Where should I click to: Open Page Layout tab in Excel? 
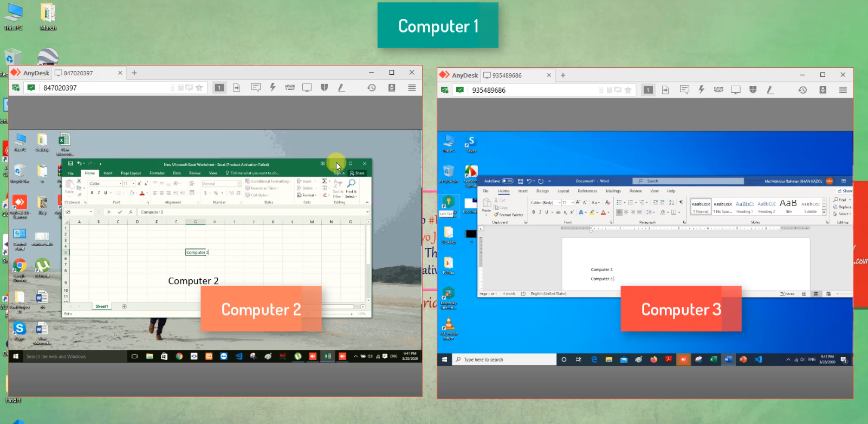[131, 173]
